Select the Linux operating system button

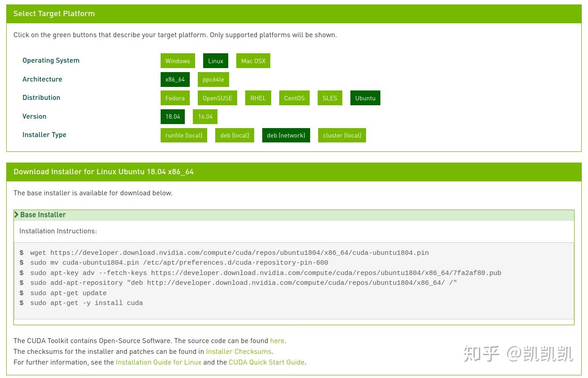[x=216, y=61]
